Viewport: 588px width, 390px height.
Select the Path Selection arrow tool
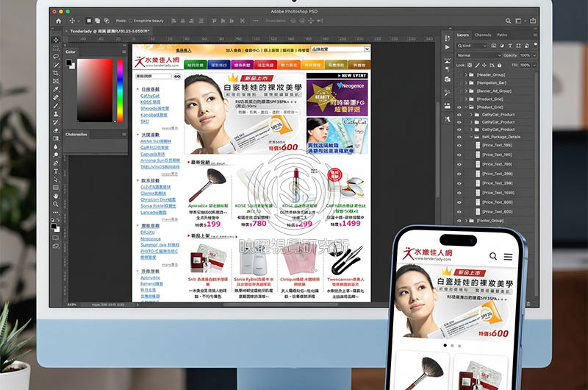(x=56, y=180)
